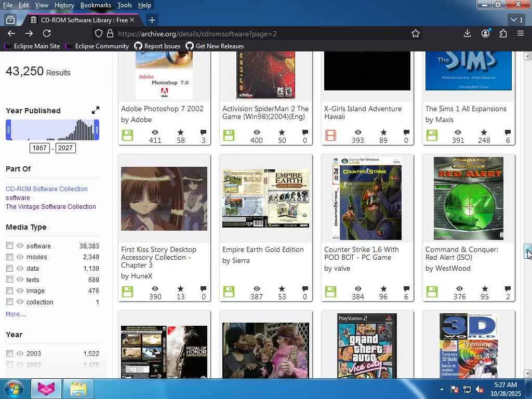
Task: Open Firefox View in the tab bar
Action: click(x=10, y=20)
